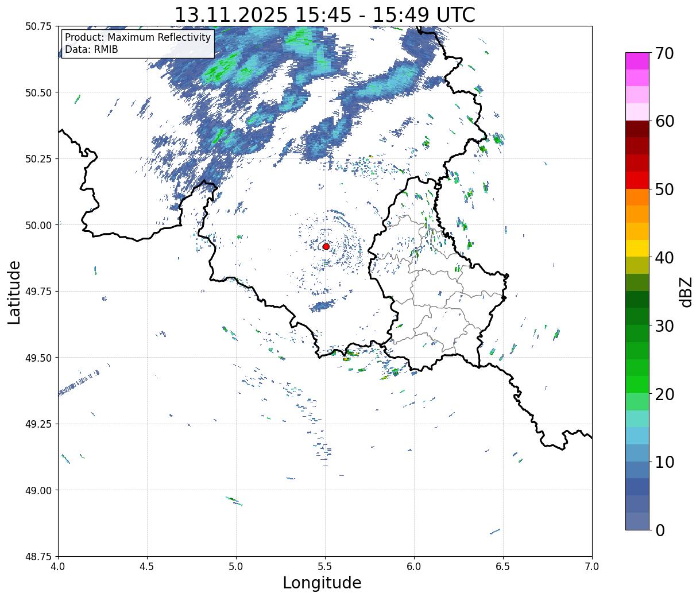700x597 pixels.
Task: Click the dark maroon colorbar swatch below 60
Action: tap(637, 129)
